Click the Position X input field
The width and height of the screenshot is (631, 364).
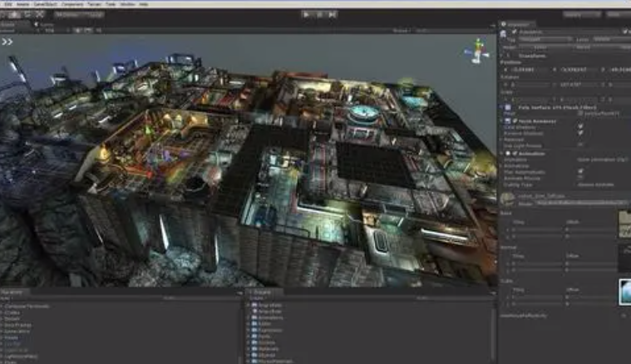pos(530,70)
